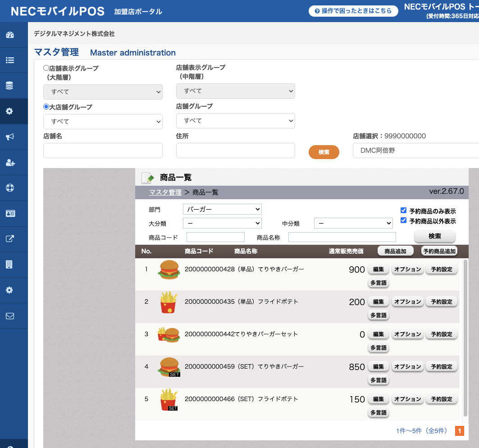Select the add-user icon in sidebar
The width and height of the screenshot is (479, 448).
(x=10, y=163)
